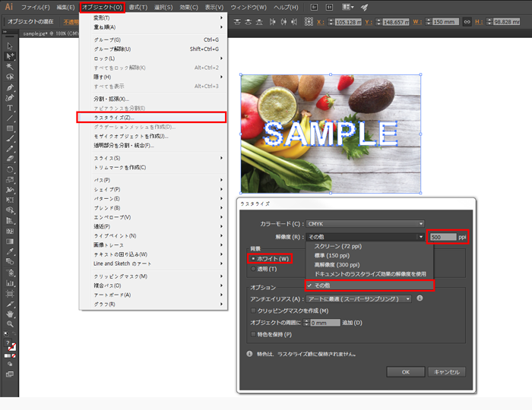532x410 pixels.
Task: Expand the アンチエイリアス dropdown
Action: click(359, 299)
